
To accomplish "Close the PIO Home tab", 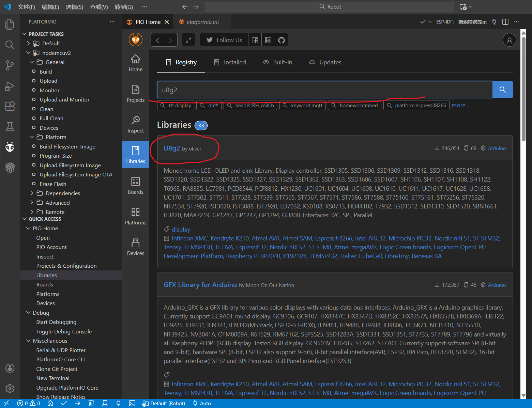I will click(167, 22).
